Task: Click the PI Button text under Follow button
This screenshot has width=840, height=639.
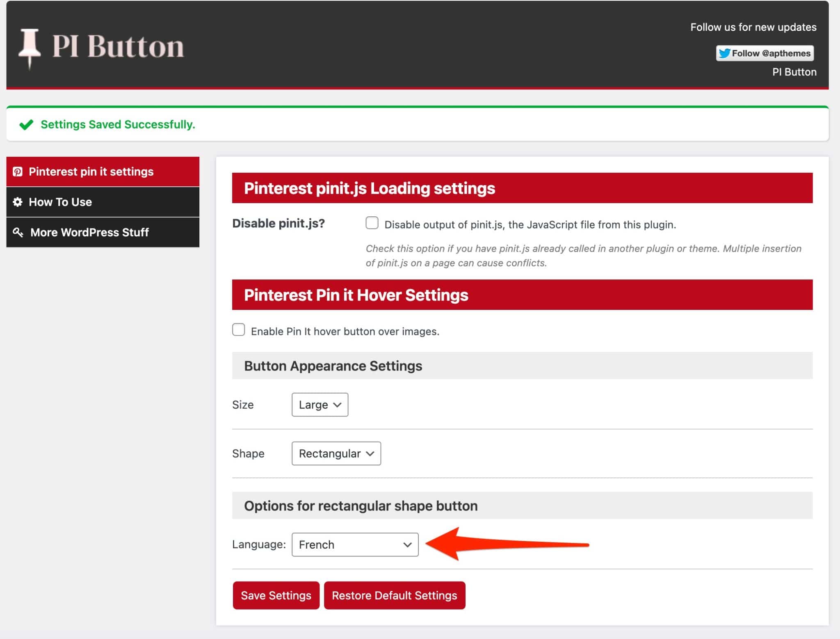Action: (x=794, y=72)
